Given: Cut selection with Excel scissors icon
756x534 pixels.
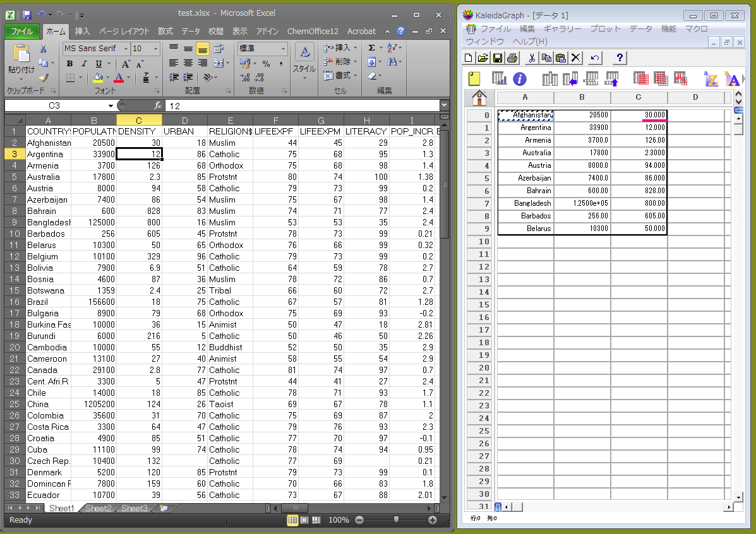Looking at the screenshot, I should click(44, 49).
